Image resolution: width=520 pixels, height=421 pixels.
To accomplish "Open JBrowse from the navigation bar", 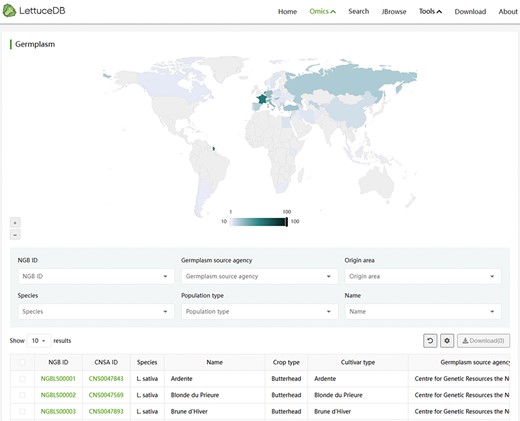I will [394, 12].
